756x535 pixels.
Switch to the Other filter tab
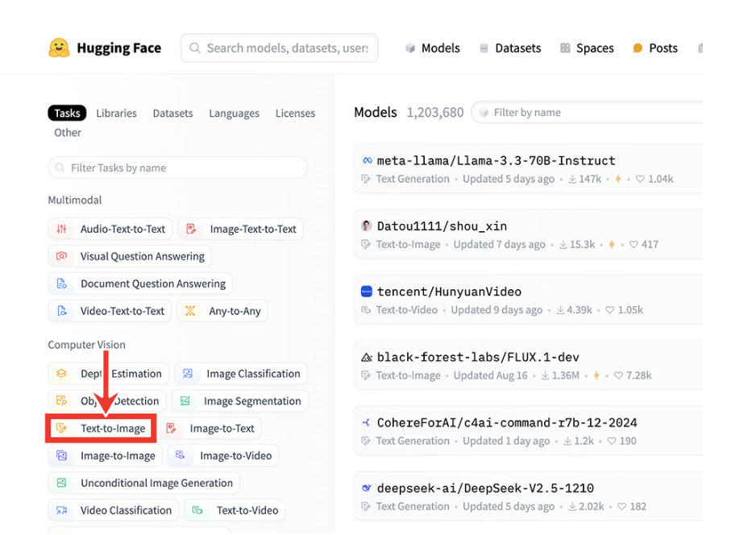coord(68,133)
